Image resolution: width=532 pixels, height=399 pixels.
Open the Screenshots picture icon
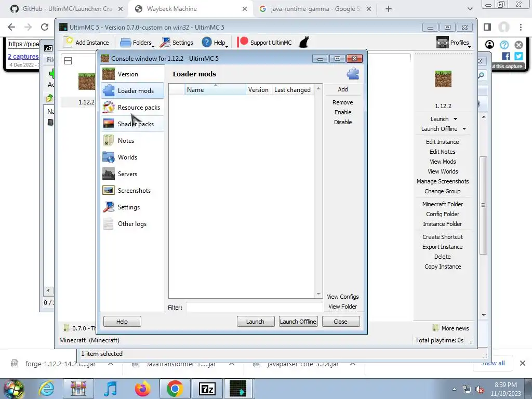[x=109, y=190]
